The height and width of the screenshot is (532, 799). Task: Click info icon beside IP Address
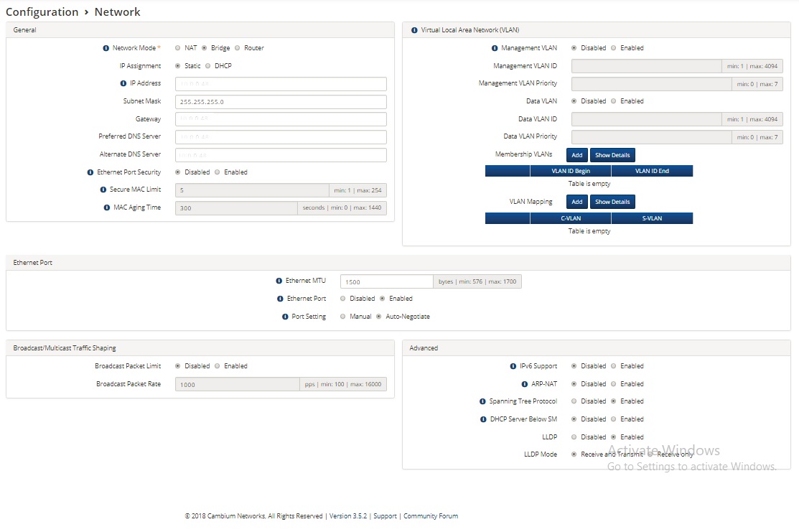[x=123, y=83]
